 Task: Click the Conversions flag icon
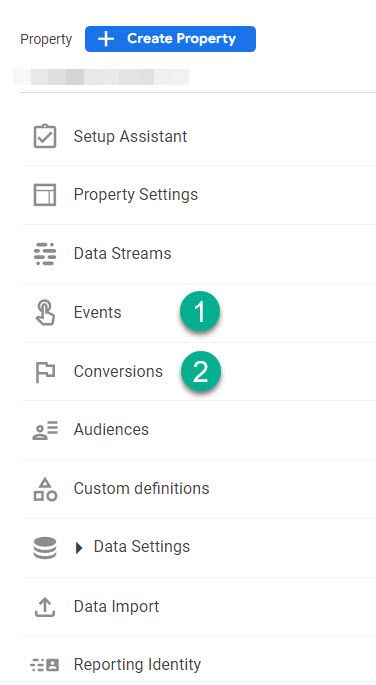[45, 372]
